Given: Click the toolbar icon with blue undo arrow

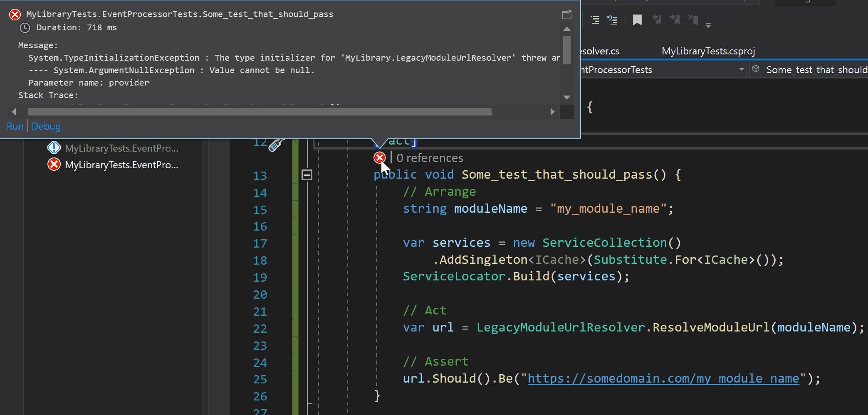Looking at the screenshot, I should [x=612, y=20].
